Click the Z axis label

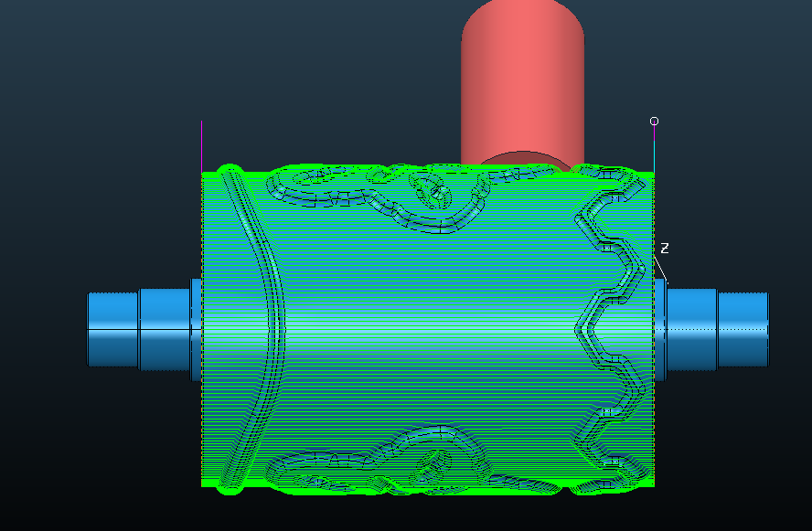pos(665,249)
